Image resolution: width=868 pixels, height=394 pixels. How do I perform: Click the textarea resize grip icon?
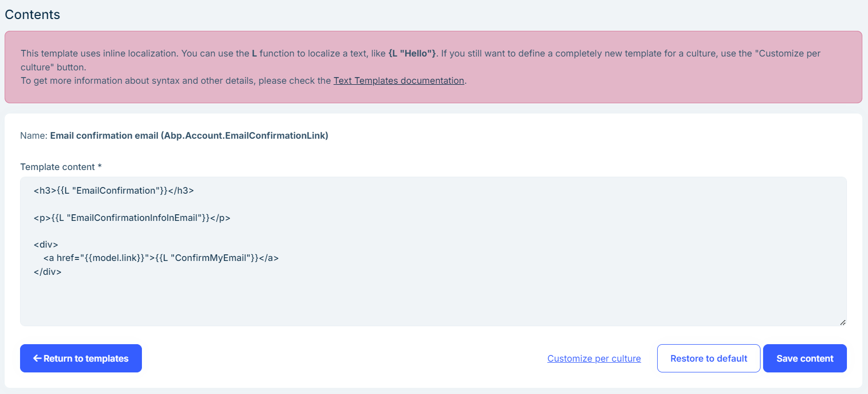point(843,322)
